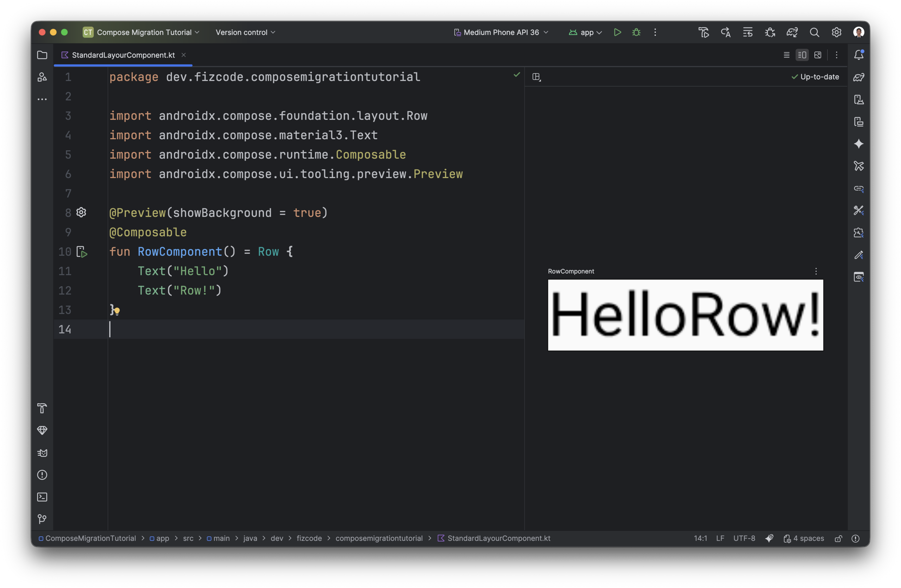The image size is (901, 588).
Task: Click the yellow intention lightbulb on line 13
Action: 117,311
